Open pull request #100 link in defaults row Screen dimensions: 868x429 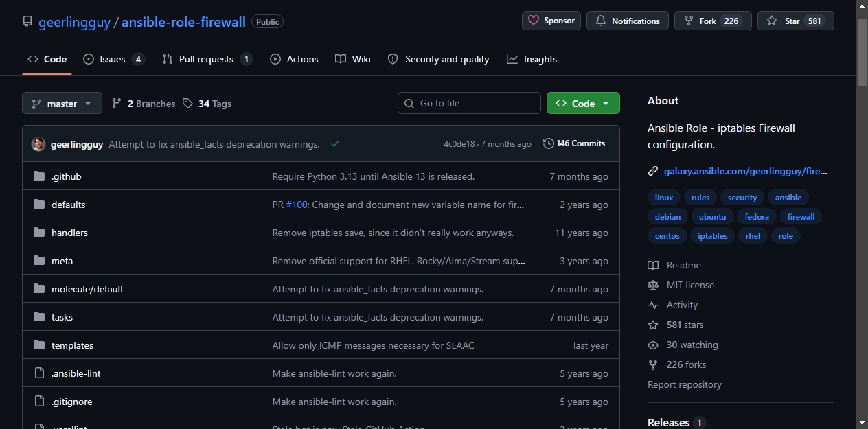tap(297, 205)
